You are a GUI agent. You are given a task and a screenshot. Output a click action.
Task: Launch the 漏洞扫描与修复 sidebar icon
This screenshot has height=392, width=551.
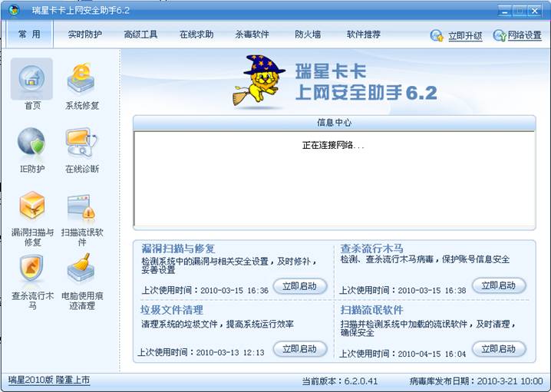pyautogui.click(x=31, y=205)
